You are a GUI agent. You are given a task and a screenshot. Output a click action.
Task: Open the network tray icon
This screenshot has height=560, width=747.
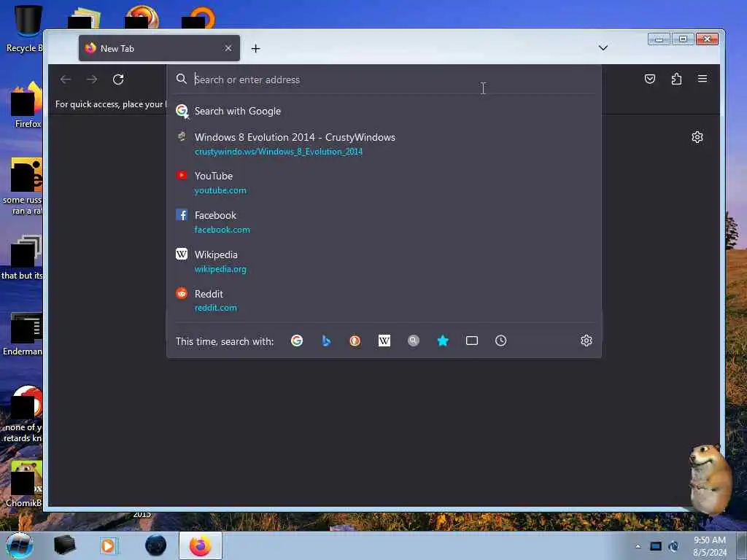coord(656,546)
